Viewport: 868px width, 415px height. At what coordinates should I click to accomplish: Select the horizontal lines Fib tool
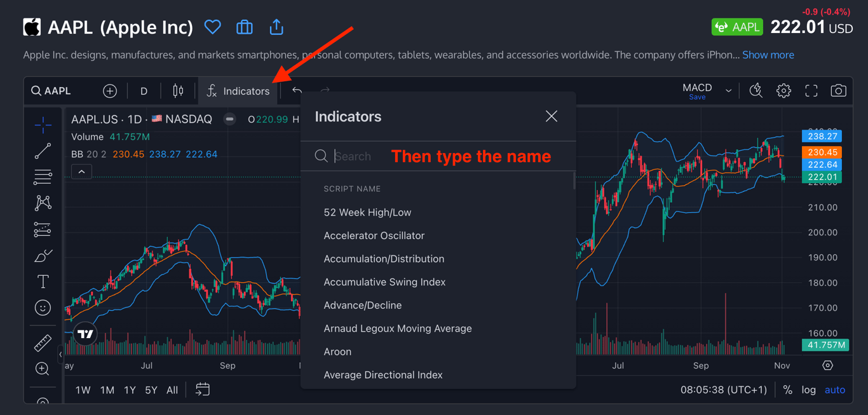pos(43,177)
